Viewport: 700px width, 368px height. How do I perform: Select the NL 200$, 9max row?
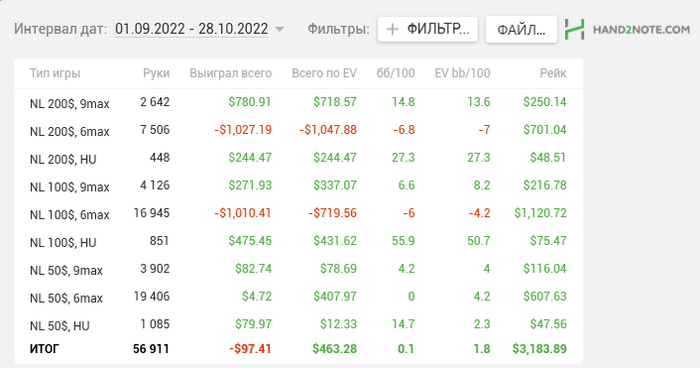[x=298, y=102]
